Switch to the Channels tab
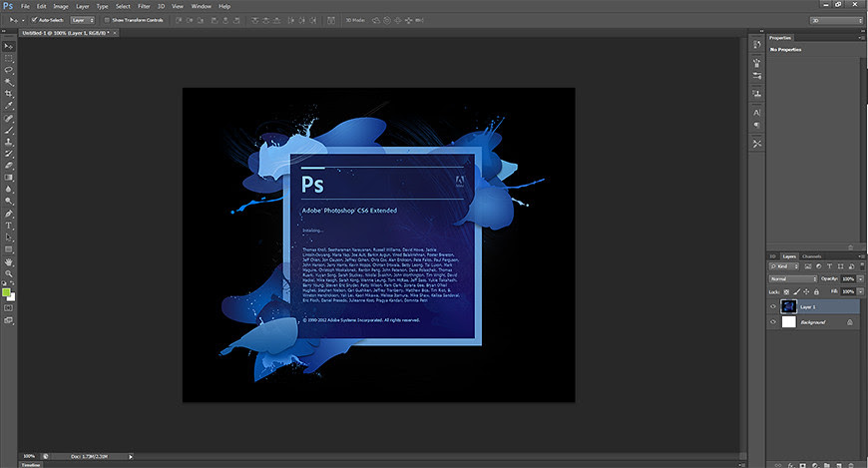 click(x=811, y=256)
